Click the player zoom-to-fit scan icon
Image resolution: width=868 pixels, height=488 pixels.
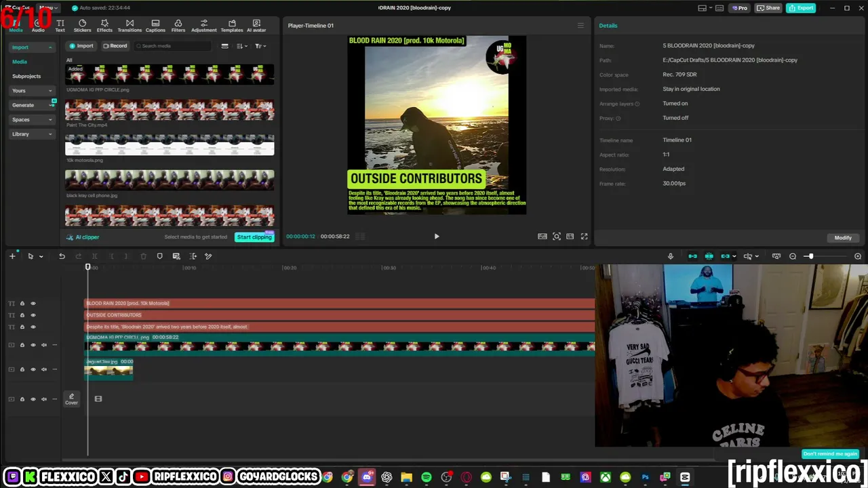click(557, 237)
